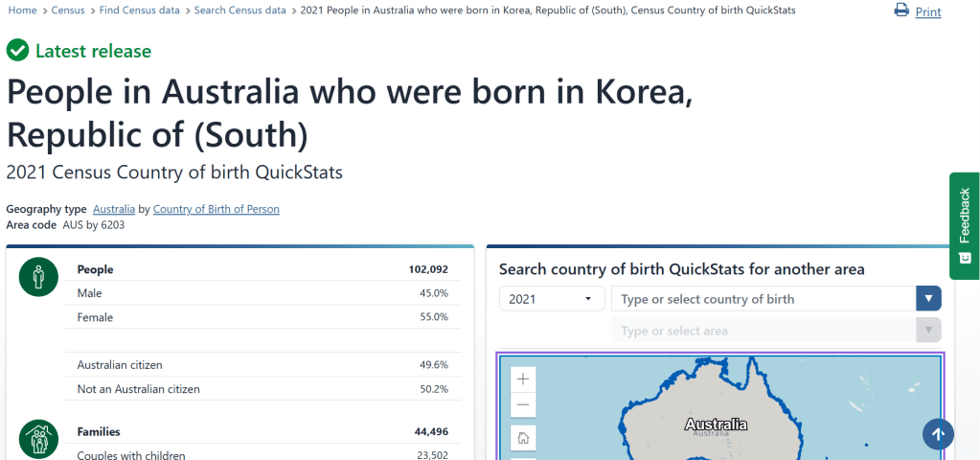Zoom in on the map with plus
The image size is (980, 460).
pyautogui.click(x=523, y=379)
